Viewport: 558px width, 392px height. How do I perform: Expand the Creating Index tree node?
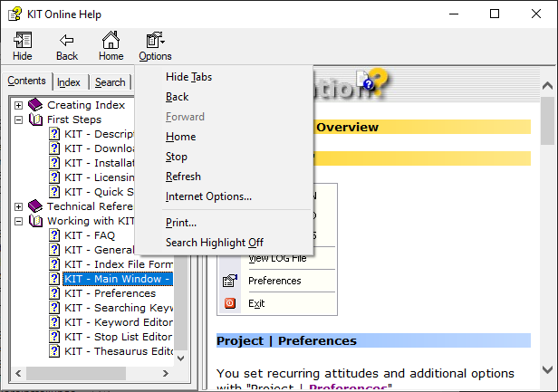point(19,105)
